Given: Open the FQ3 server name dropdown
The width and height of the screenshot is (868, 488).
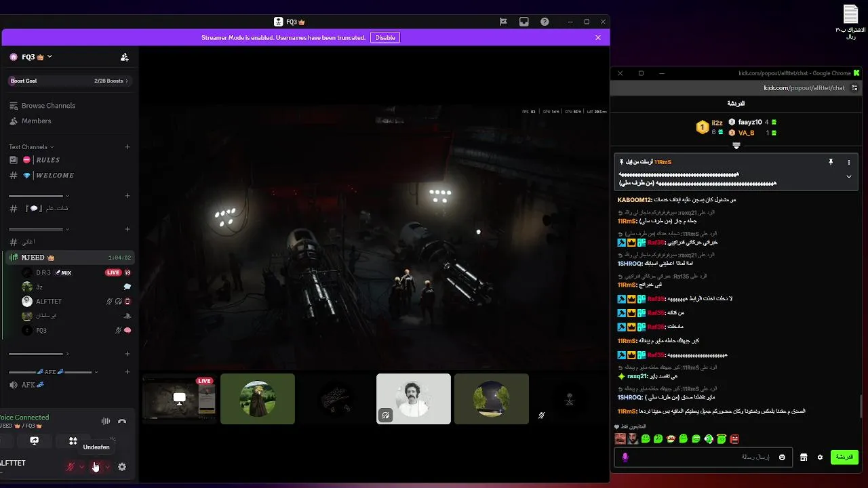Looking at the screenshot, I should (x=31, y=57).
